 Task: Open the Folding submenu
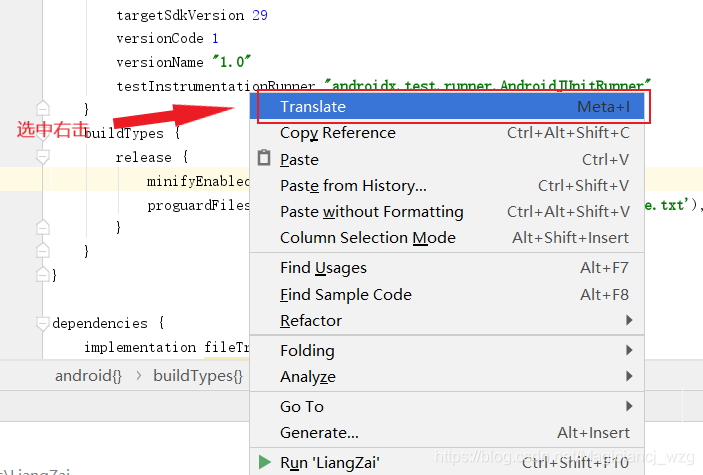tap(447, 351)
